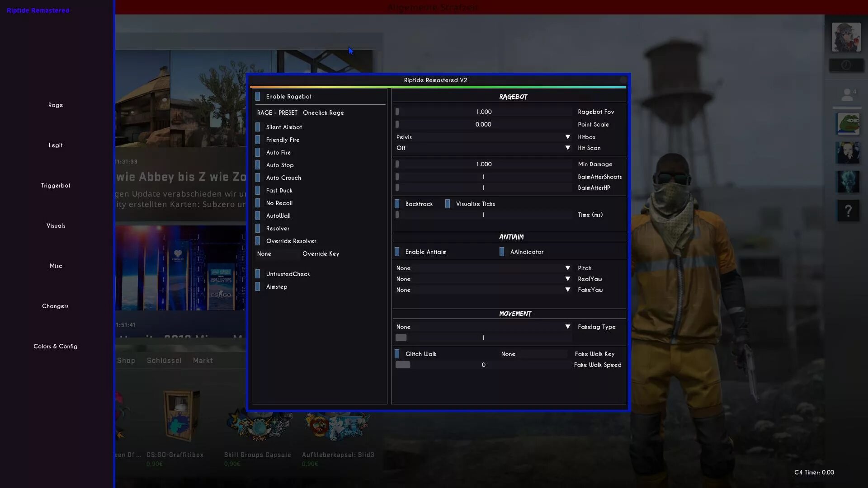Switch to the Visuals tab
The width and height of the screenshot is (868, 488).
56,225
